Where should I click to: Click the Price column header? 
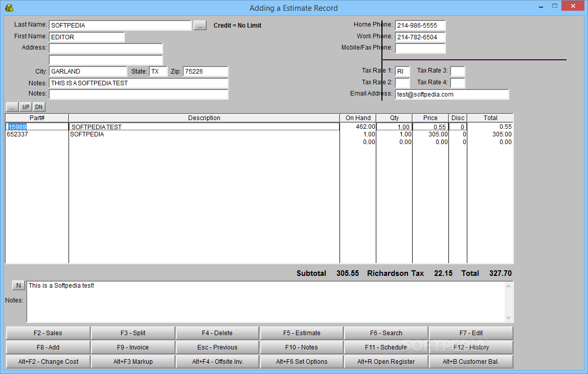pos(431,118)
